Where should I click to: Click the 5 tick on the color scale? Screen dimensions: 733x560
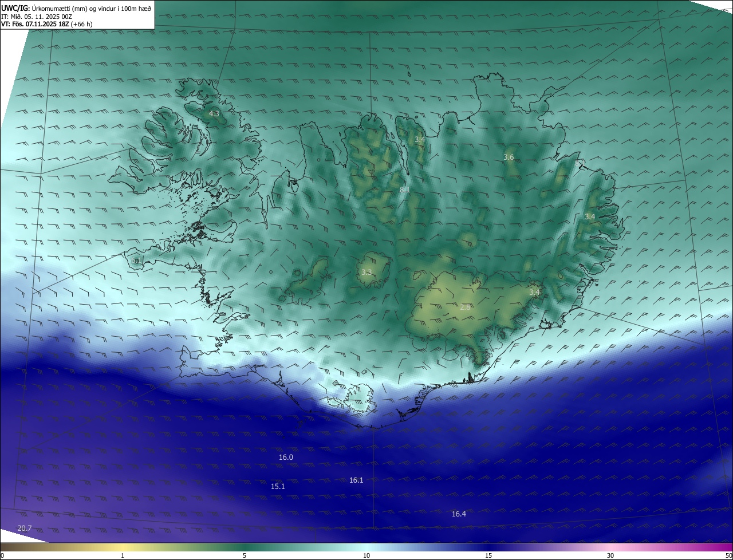[x=245, y=555]
